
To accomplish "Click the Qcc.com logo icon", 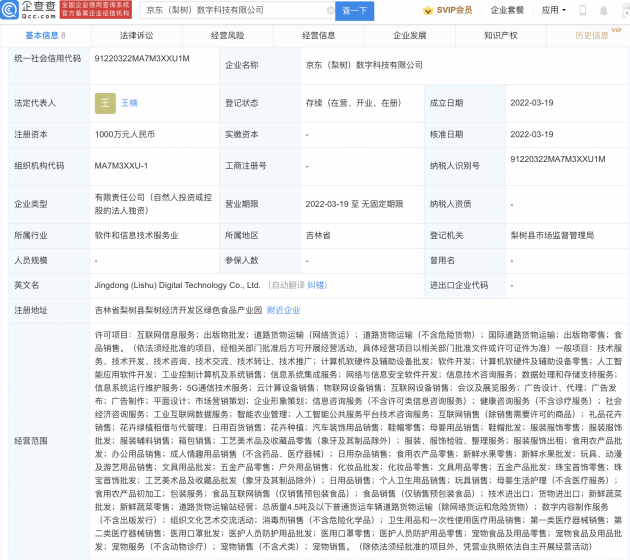I will (x=10, y=10).
